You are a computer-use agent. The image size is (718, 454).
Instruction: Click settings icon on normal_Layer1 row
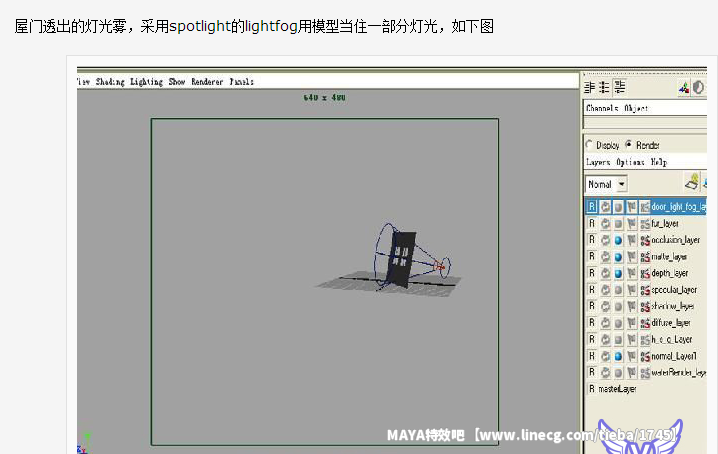pyautogui.click(x=645, y=356)
